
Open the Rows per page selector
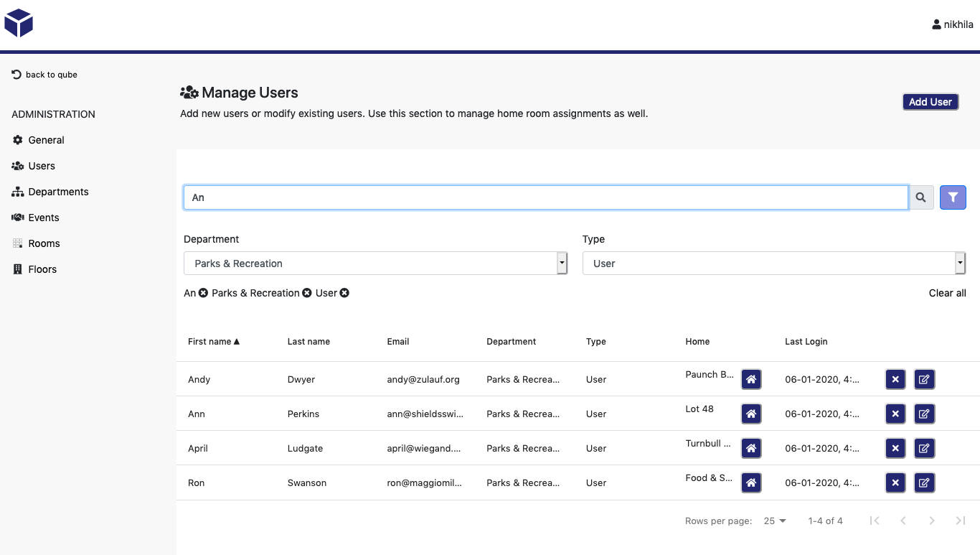coord(774,521)
